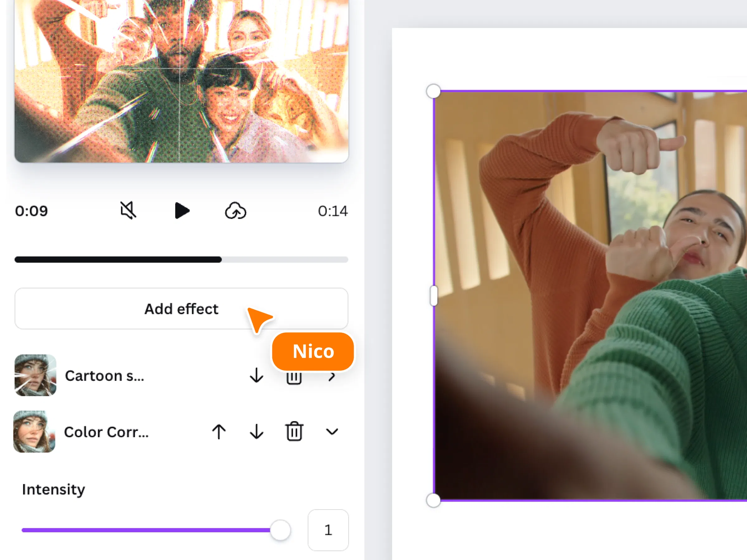Move Color Corr effect down
This screenshot has width=747, height=560.
pos(256,432)
